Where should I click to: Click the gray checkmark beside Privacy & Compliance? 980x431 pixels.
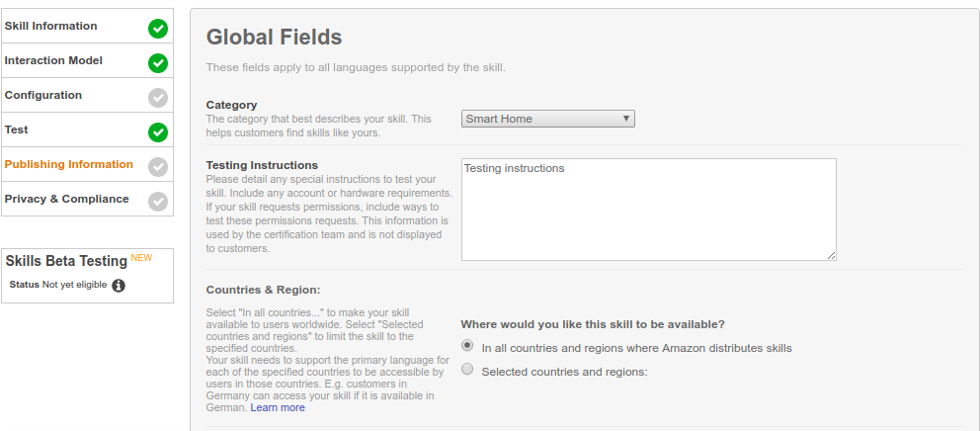[158, 202]
